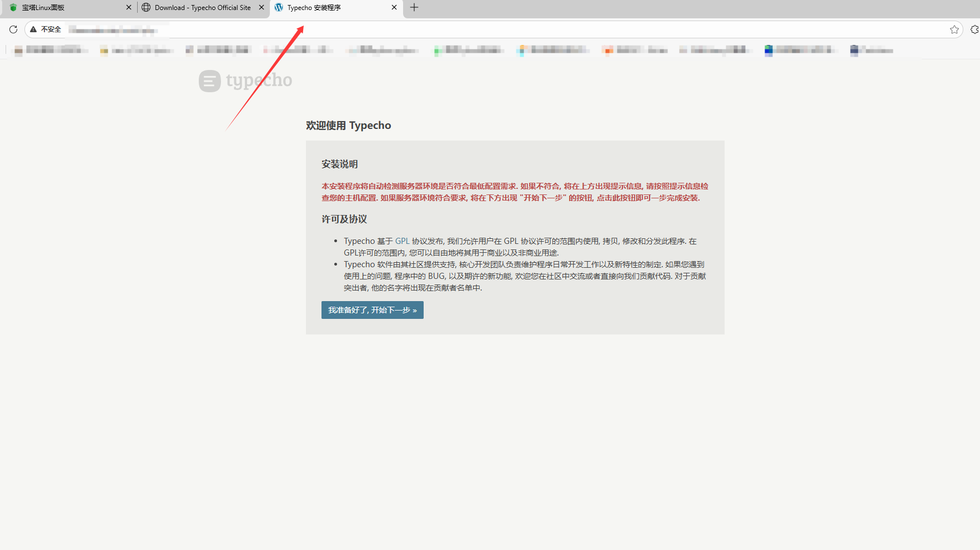Open a new browser tab
The width and height of the screenshot is (980, 550).
click(x=414, y=7)
